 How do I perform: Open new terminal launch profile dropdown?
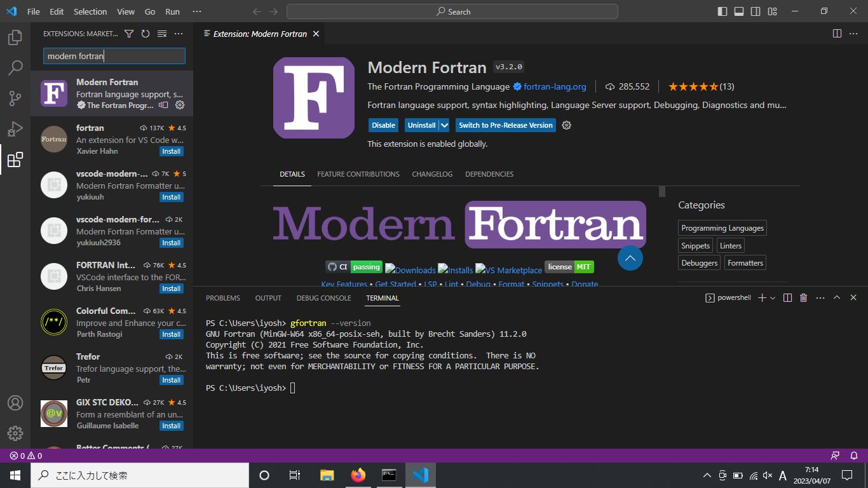(x=773, y=298)
